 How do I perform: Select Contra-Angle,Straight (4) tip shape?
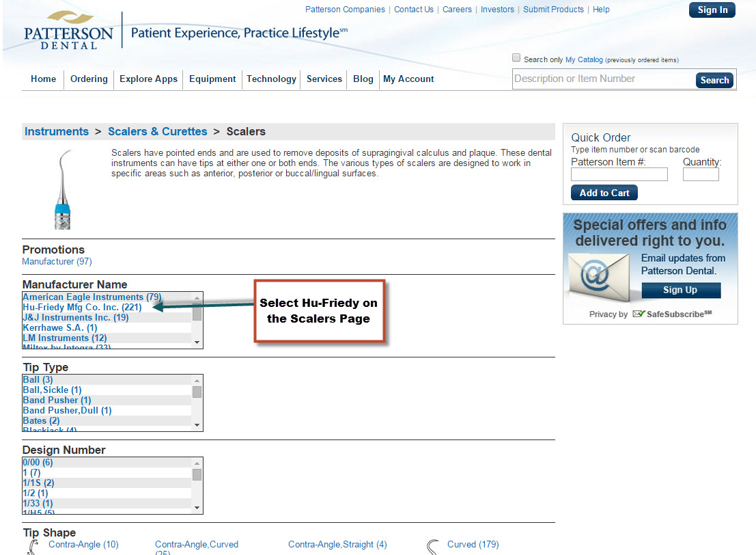[337, 544]
